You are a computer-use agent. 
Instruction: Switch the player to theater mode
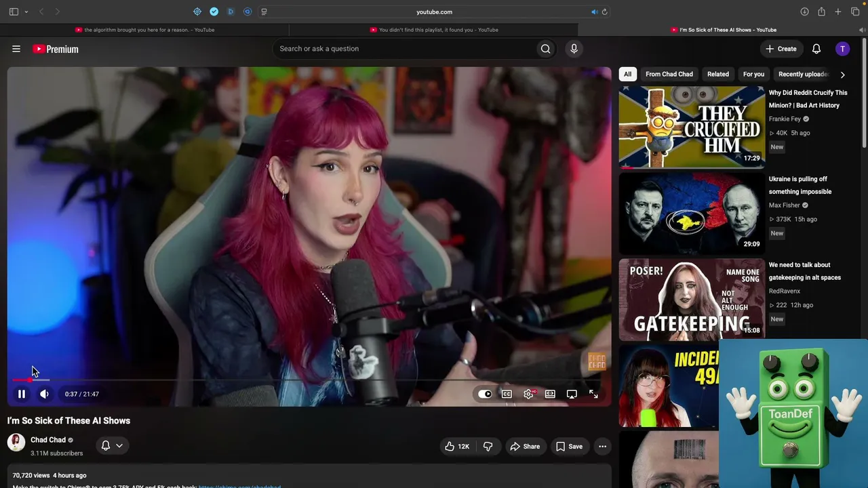(x=550, y=394)
